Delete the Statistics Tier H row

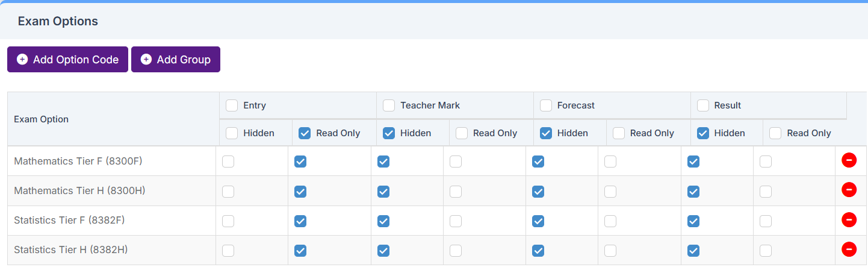tap(849, 249)
